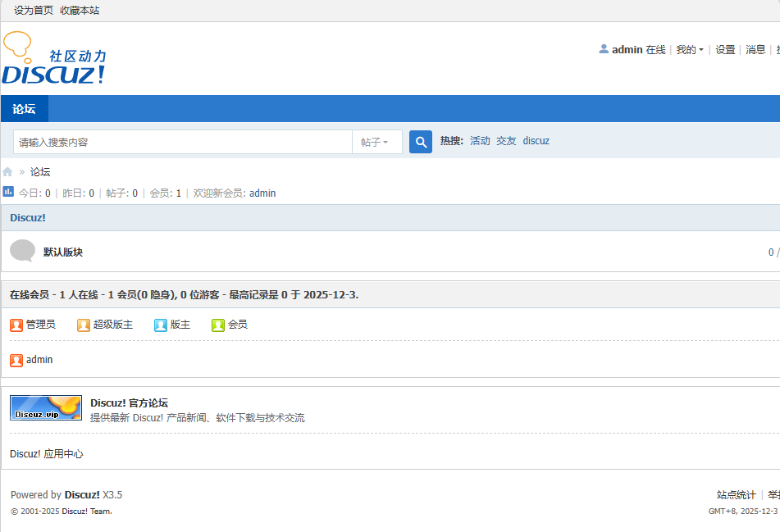Open admin in online members list
Viewport: 780px width, 532px height.
click(x=39, y=360)
